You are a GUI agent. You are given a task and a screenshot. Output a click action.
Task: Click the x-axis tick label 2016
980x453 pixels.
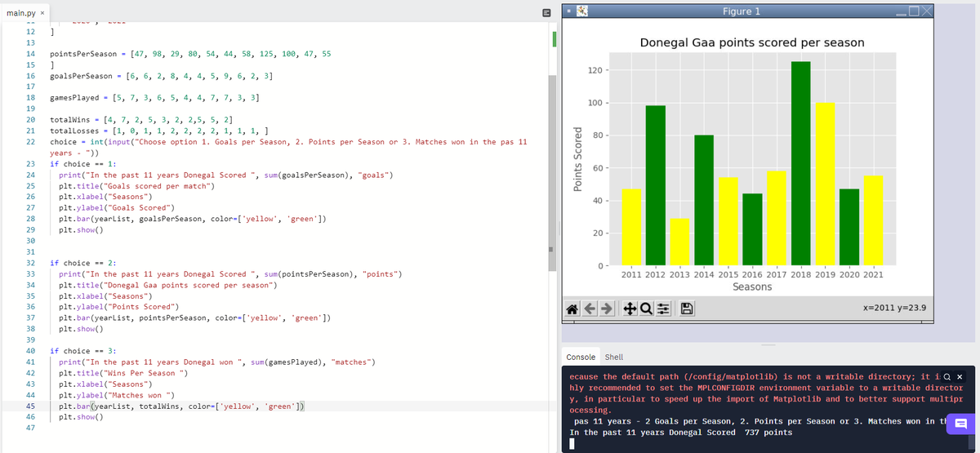point(752,275)
